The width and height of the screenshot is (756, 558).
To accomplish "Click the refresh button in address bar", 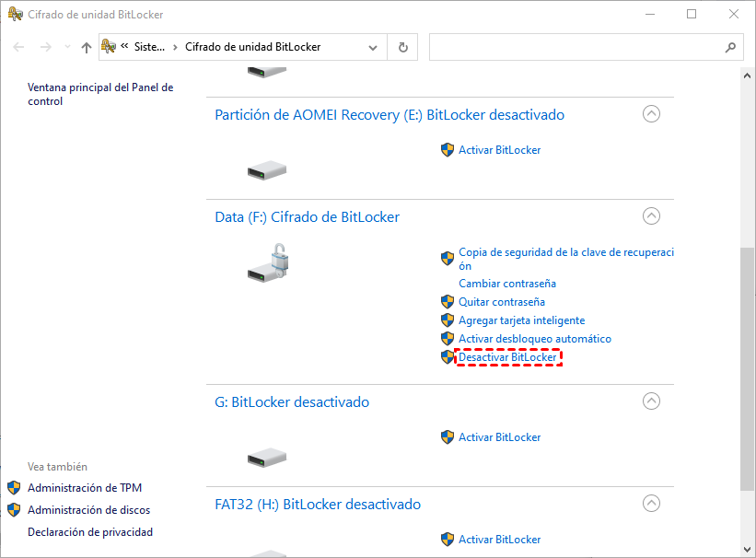I will pyautogui.click(x=402, y=47).
